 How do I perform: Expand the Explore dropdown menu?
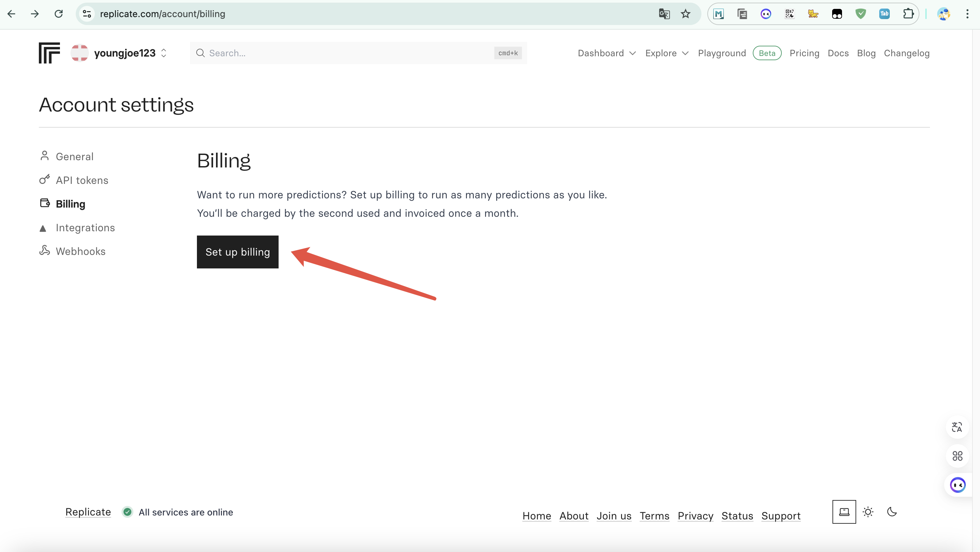[x=667, y=53]
